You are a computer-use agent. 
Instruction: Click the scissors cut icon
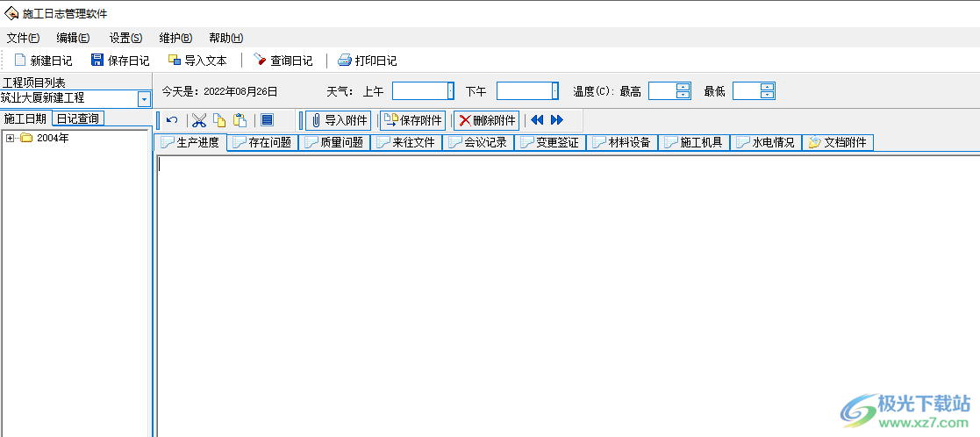tap(199, 120)
